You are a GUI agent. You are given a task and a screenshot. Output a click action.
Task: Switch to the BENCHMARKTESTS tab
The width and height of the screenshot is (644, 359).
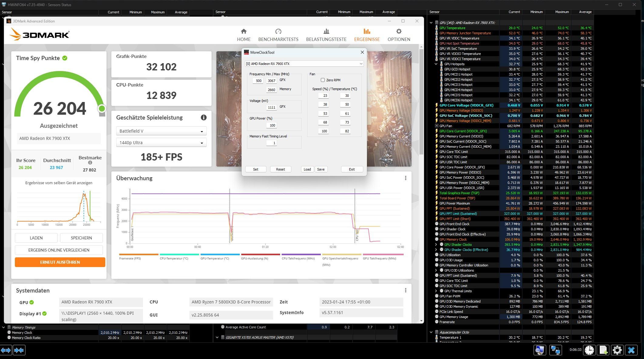coord(278,35)
